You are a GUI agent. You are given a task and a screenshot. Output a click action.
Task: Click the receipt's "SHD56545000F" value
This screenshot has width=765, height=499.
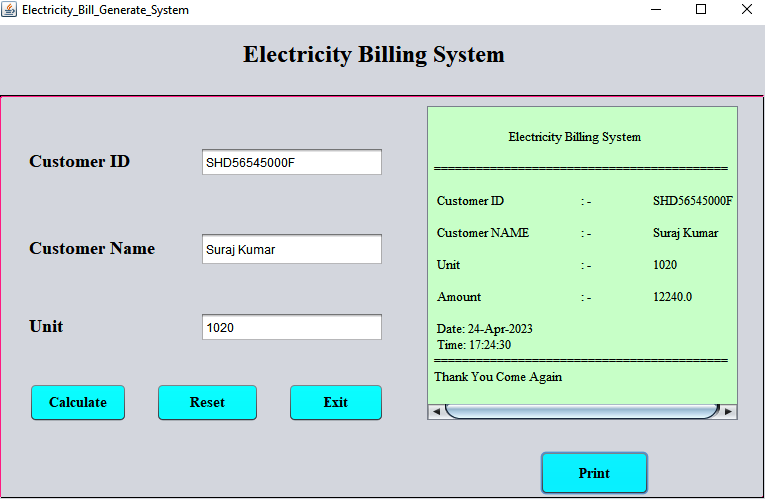[x=693, y=201]
